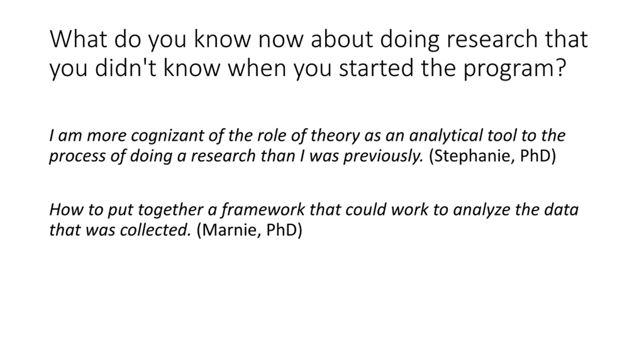
Task: Click the word "theory" in first quote
Action: 335,136
